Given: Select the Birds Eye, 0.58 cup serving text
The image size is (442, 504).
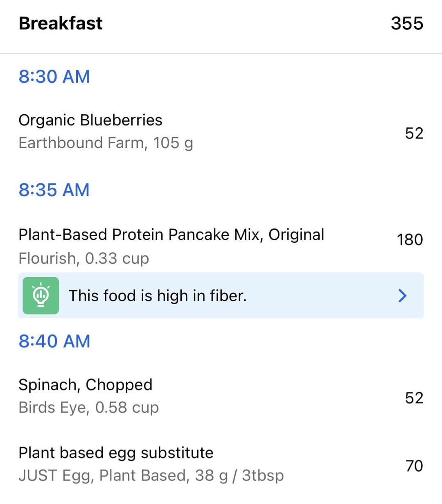Looking at the screenshot, I should pos(88,407).
